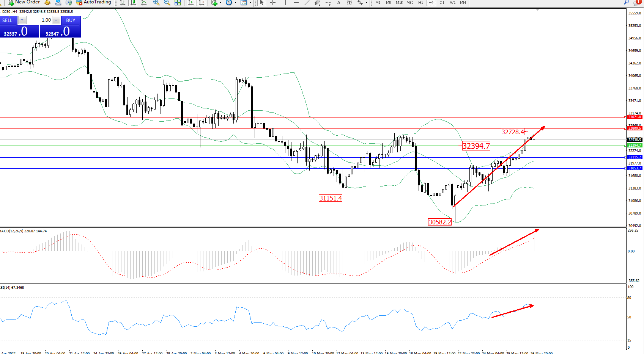Open the periodicity clock dropdown arrow
644x354 pixels.
pyautogui.click(x=235, y=3)
